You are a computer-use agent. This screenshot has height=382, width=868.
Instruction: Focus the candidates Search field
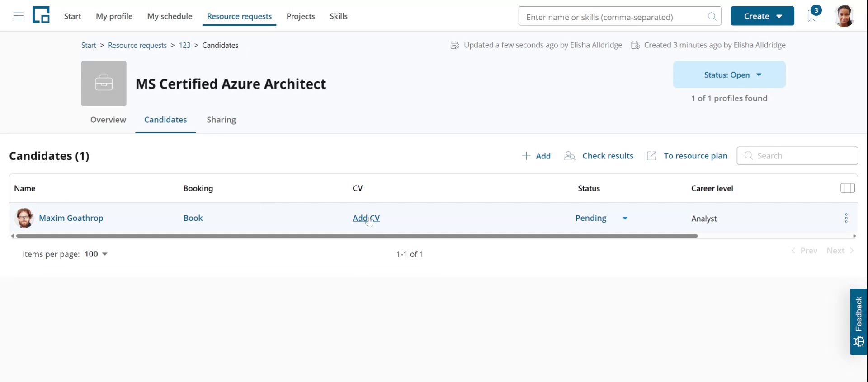(x=797, y=156)
